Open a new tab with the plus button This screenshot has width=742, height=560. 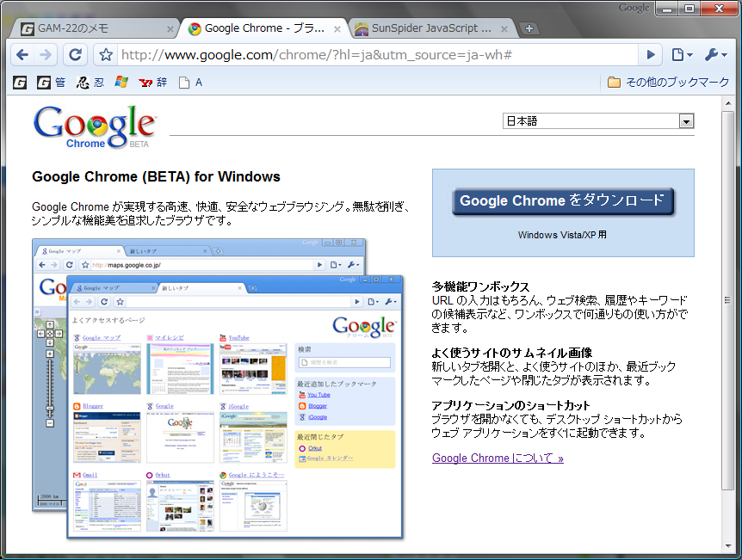(529, 28)
